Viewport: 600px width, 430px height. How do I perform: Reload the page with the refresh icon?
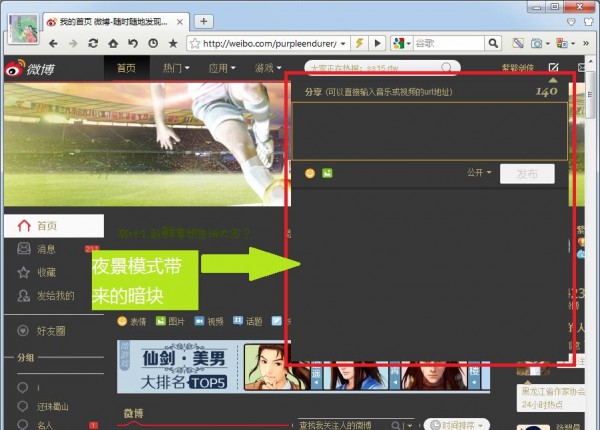click(x=93, y=44)
